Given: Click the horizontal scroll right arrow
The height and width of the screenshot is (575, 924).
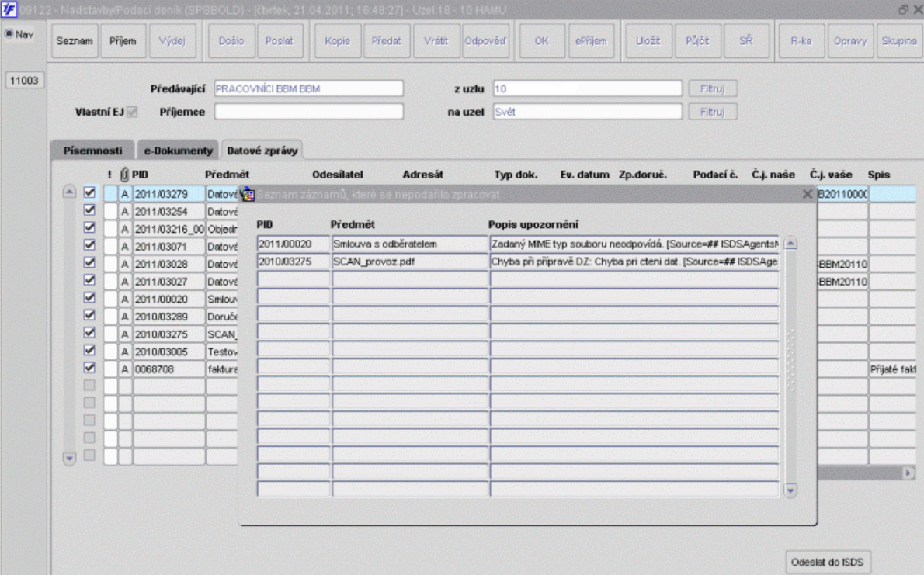Looking at the screenshot, I should click(x=908, y=473).
